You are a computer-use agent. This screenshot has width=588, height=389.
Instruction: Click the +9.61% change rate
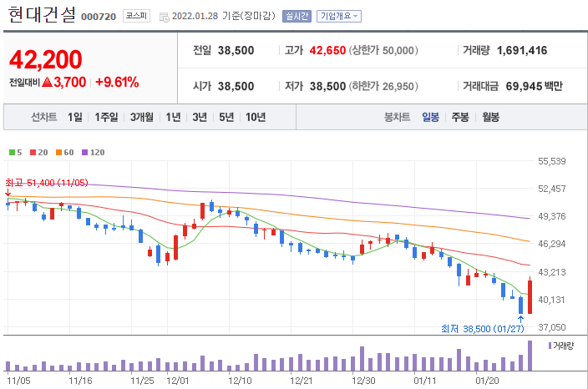[x=117, y=82]
